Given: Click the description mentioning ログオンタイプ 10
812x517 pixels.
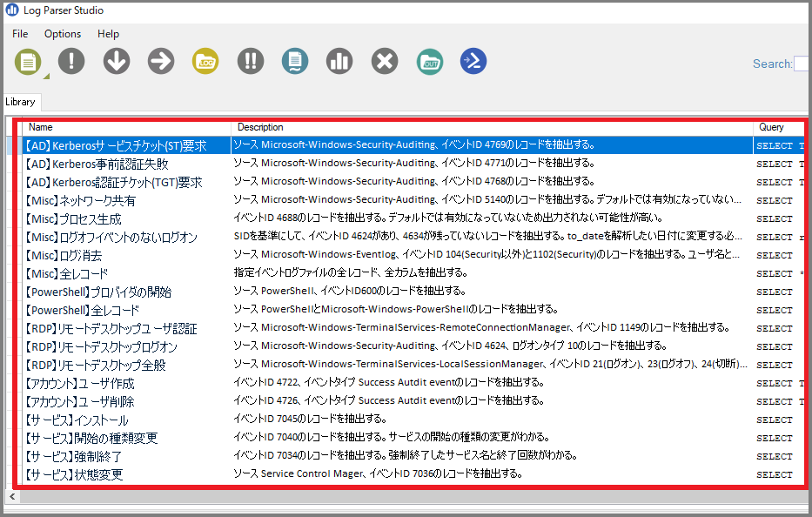Looking at the screenshot, I should click(x=450, y=346).
